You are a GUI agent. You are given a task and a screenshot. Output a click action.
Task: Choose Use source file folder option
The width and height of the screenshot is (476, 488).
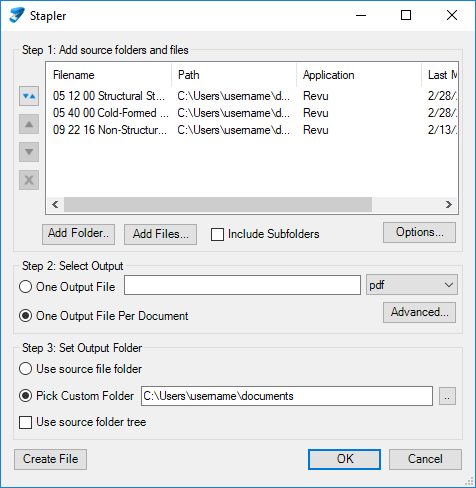[26, 369]
